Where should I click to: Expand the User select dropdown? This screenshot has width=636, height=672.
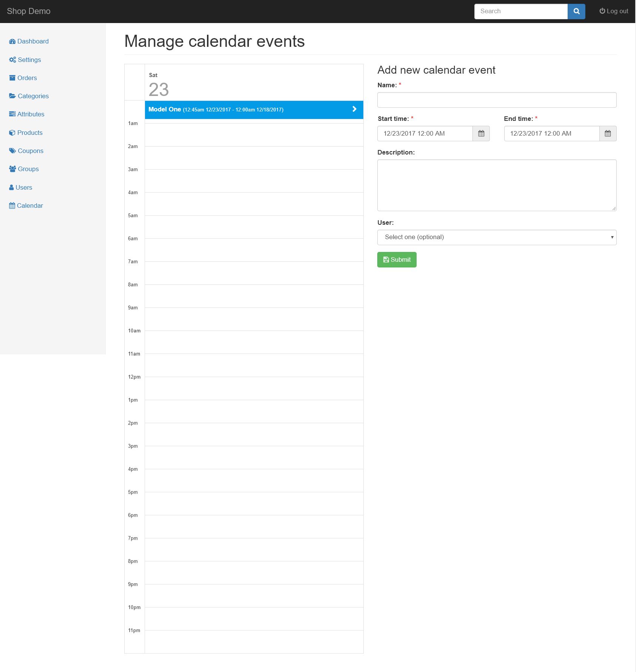tap(497, 237)
